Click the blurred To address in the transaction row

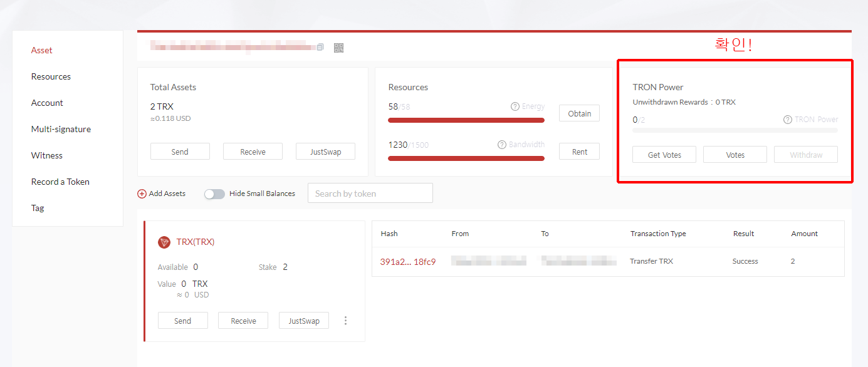[x=579, y=261]
